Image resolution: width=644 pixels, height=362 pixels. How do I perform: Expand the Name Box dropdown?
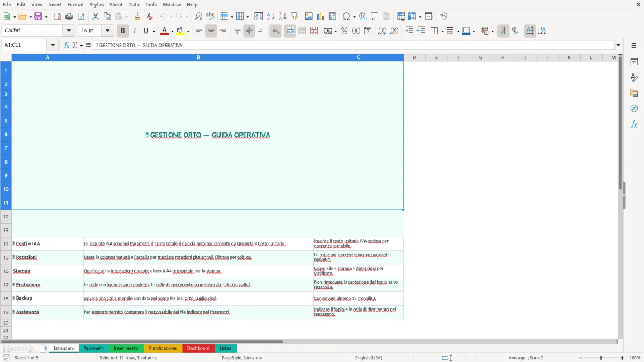coord(53,45)
